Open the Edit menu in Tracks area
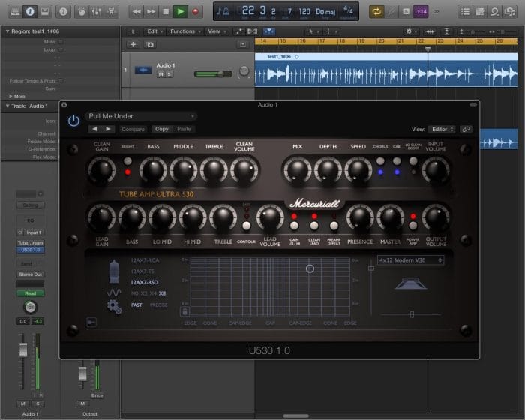Image resolution: width=525 pixels, height=420 pixels. click(154, 31)
